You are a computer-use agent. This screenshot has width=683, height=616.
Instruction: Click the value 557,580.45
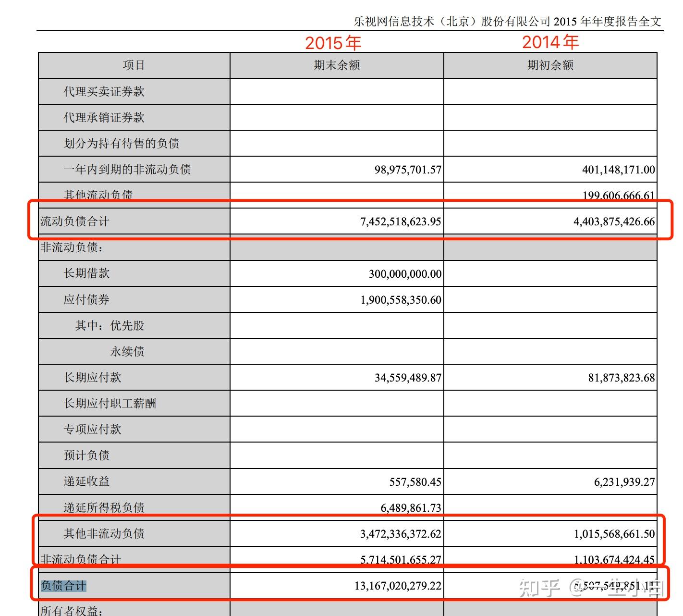[415, 482]
